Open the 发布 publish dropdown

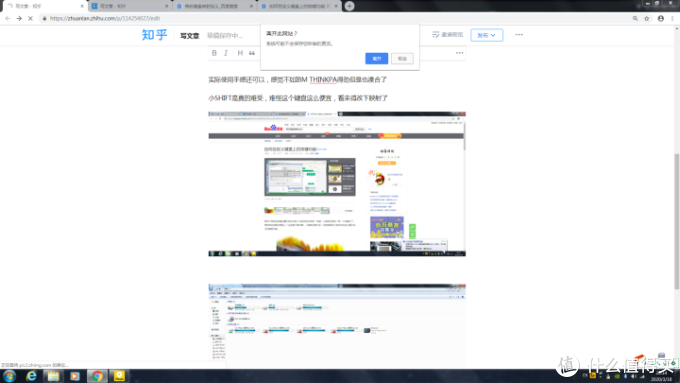click(x=487, y=35)
